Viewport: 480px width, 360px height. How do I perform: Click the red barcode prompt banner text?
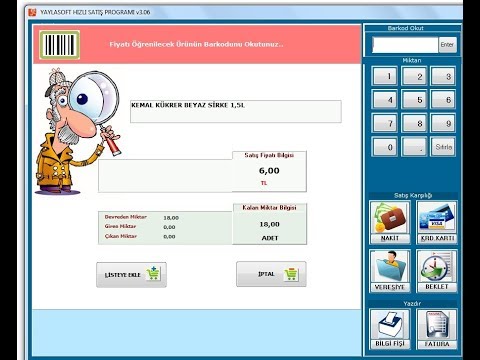(196, 44)
